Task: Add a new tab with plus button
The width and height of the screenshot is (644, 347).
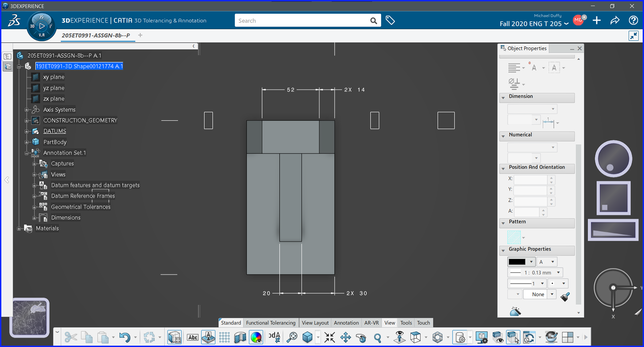Action: click(140, 35)
